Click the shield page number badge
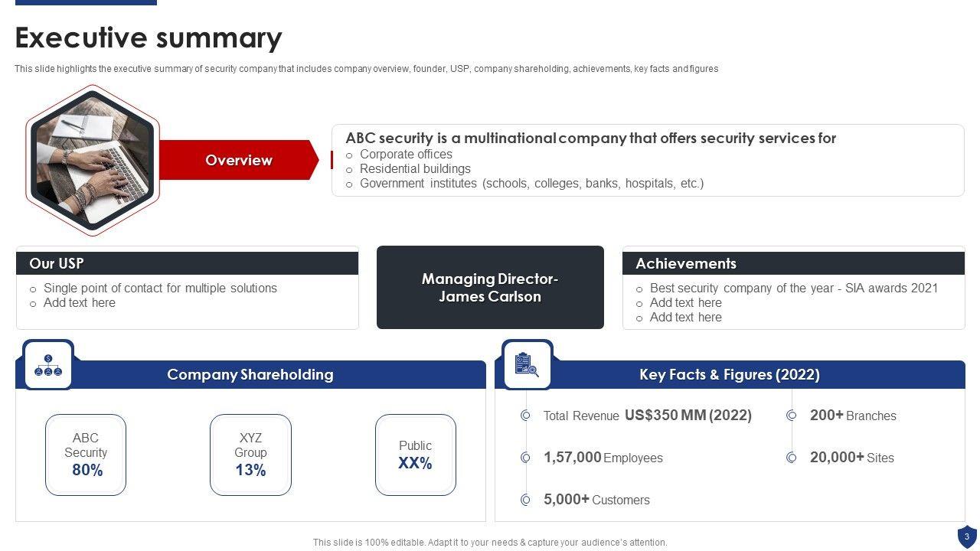980x551 pixels. [x=966, y=536]
